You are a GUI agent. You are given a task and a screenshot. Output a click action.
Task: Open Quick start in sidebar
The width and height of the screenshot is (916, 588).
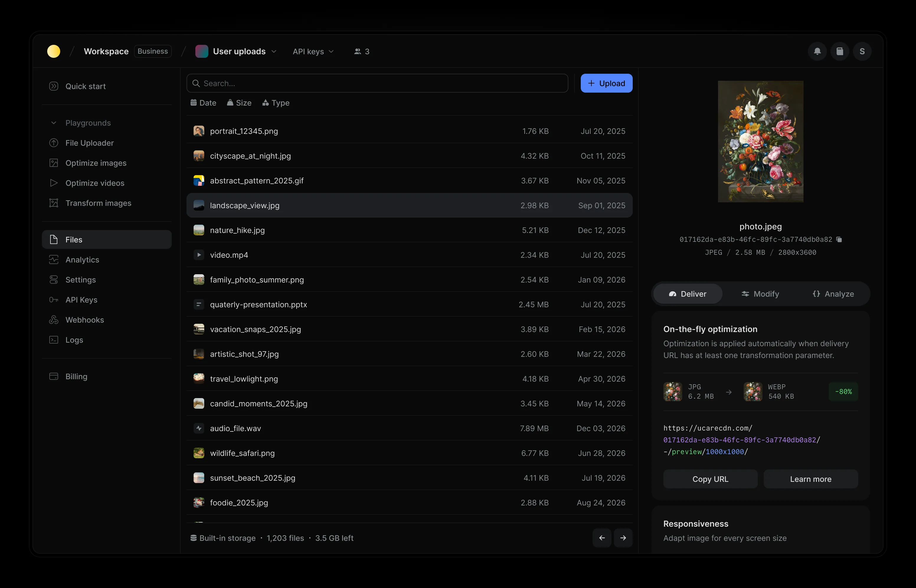pyautogui.click(x=107, y=86)
